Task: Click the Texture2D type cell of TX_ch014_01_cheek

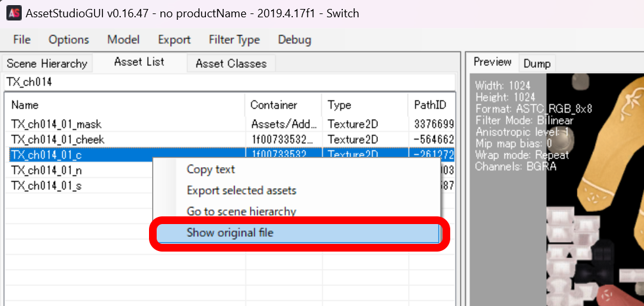Action: [x=365, y=140]
